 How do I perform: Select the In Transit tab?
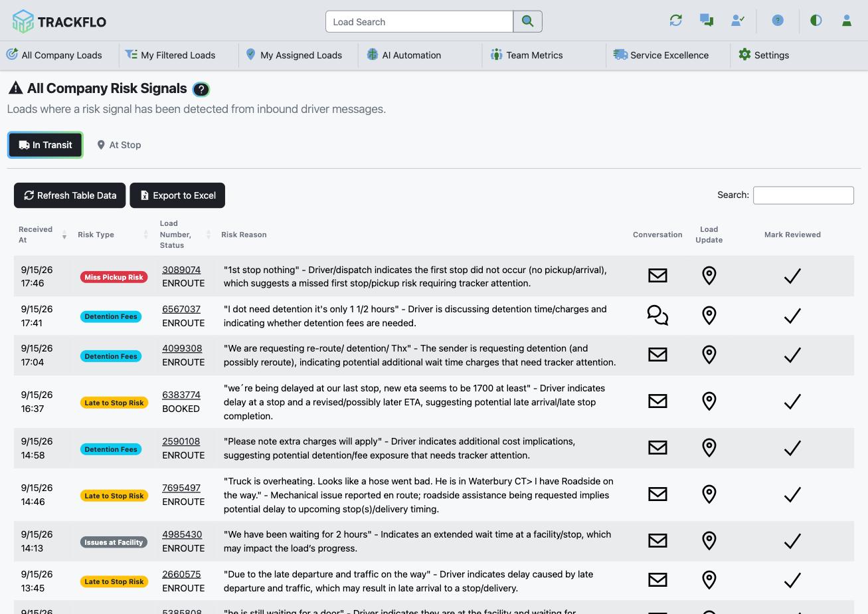point(45,145)
